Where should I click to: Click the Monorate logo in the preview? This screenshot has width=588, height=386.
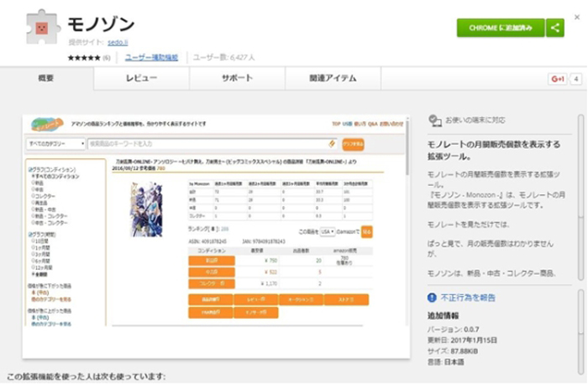(x=46, y=124)
